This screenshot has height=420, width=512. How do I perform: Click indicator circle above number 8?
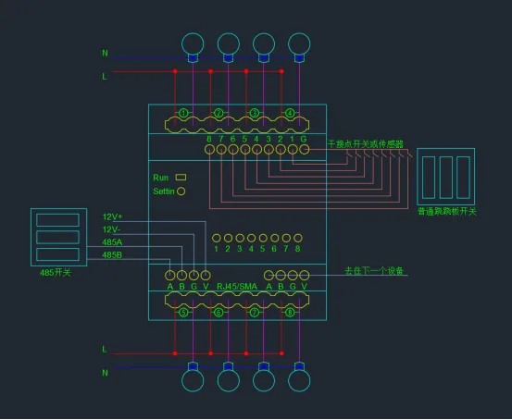298,238
